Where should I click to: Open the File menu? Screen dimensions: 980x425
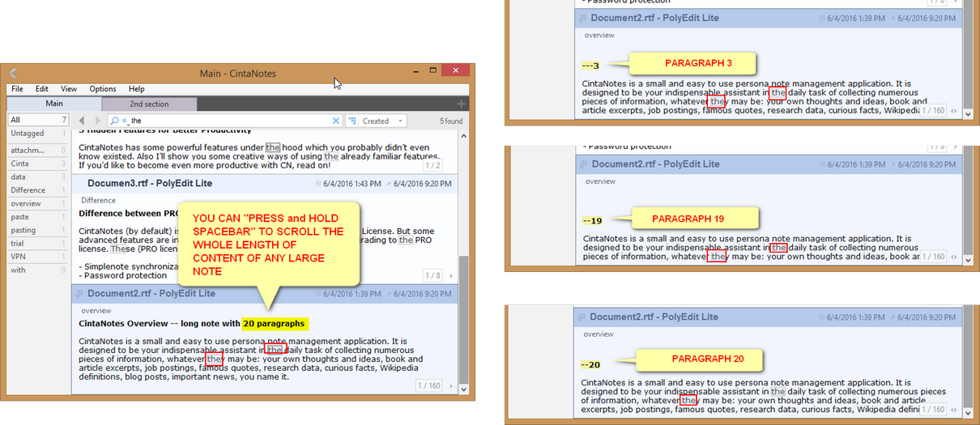click(x=17, y=89)
